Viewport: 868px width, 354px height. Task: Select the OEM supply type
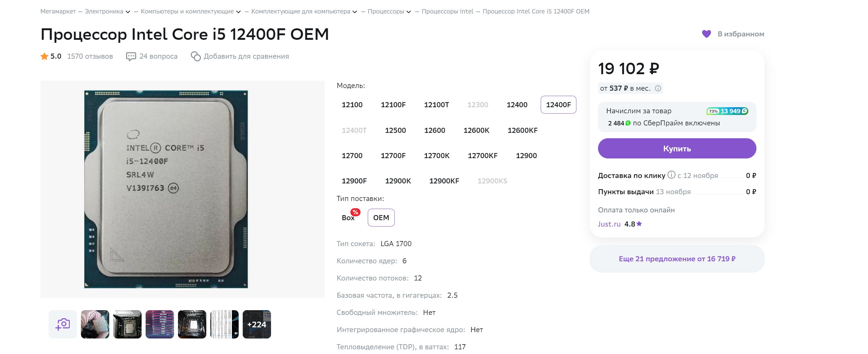click(x=381, y=218)
